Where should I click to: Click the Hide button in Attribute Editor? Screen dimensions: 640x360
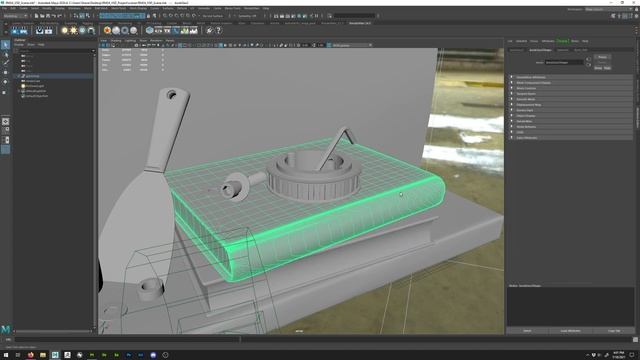(607, 68)
